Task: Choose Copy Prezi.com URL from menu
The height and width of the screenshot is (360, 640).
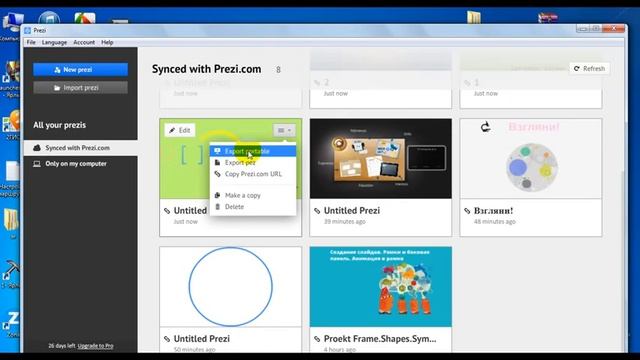Action: tap(253, 174)
